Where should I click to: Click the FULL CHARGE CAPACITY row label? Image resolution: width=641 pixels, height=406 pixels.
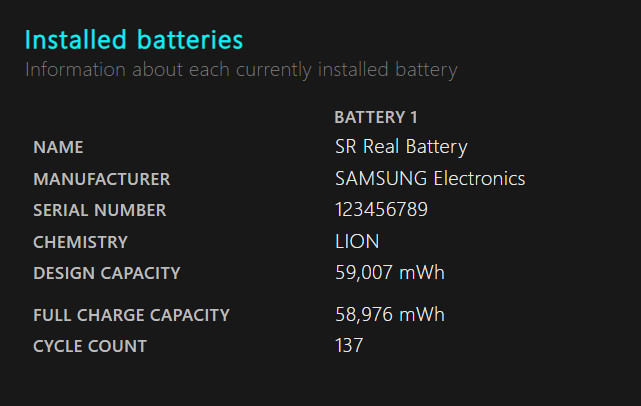coord(131,315)
